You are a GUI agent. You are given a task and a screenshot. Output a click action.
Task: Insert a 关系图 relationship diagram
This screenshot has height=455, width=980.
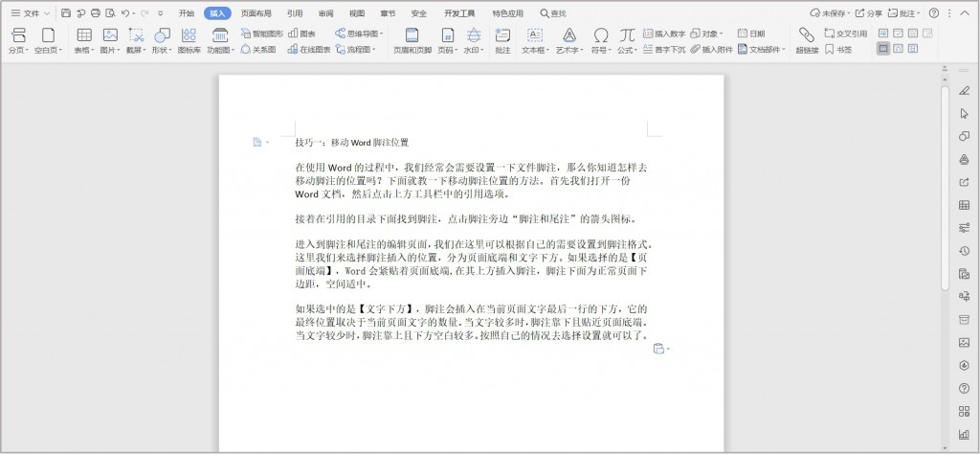tap(258, 50)
